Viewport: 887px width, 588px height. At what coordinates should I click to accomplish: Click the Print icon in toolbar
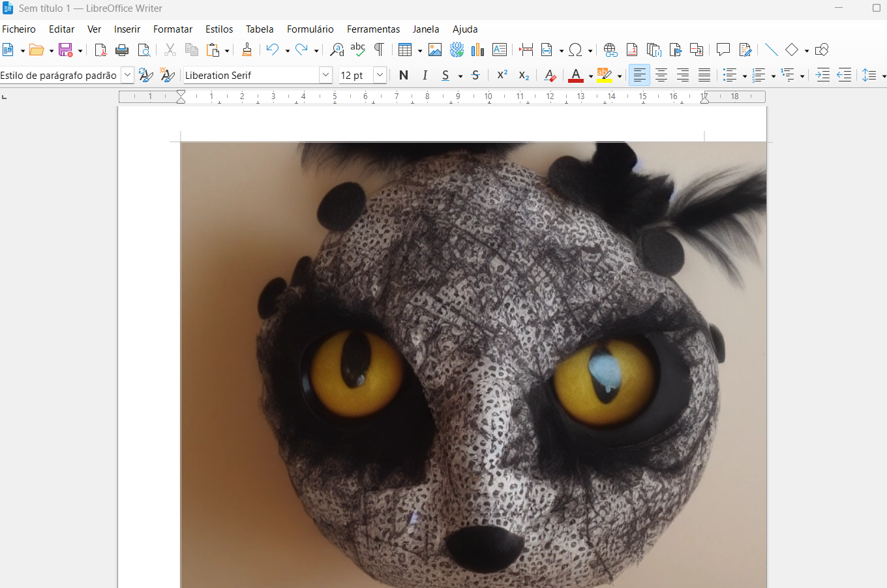tap(122, 50)
